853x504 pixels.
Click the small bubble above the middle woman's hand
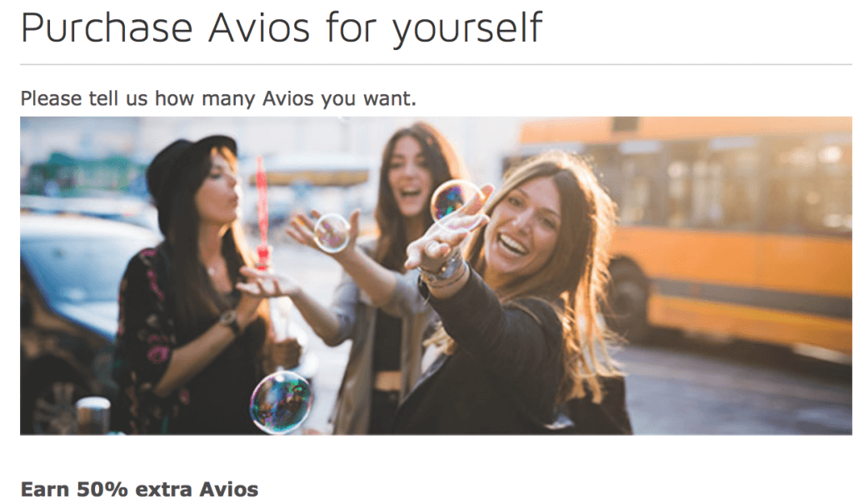pyautogui.click(x=332, y=233)
